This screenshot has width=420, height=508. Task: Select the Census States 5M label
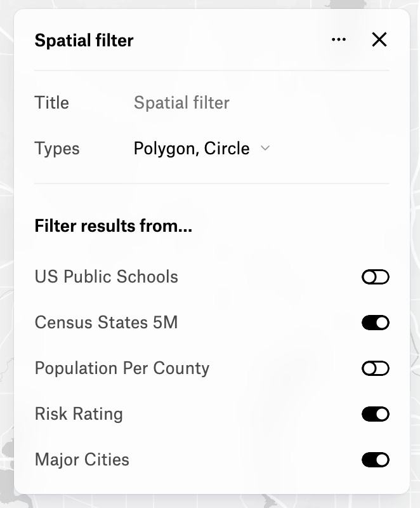106,323
